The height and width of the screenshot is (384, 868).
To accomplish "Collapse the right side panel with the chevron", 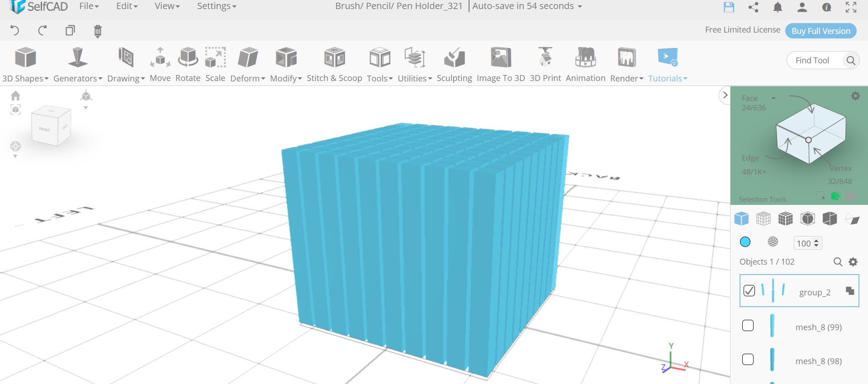I will coord(725,95).
